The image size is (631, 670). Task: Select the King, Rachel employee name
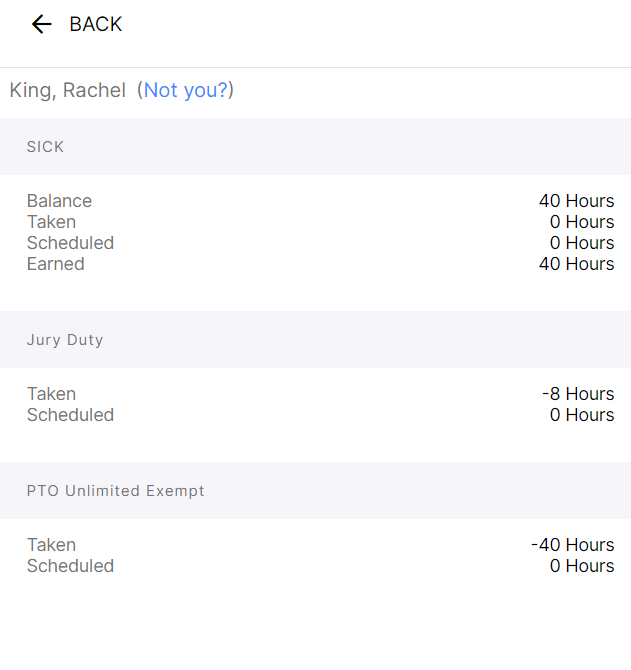coord(68,90)
